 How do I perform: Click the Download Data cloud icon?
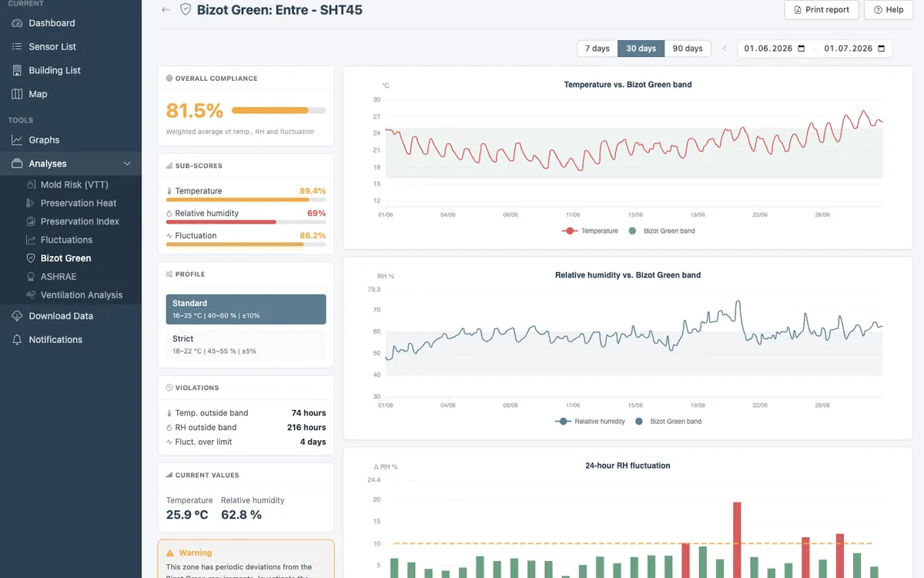17,316
